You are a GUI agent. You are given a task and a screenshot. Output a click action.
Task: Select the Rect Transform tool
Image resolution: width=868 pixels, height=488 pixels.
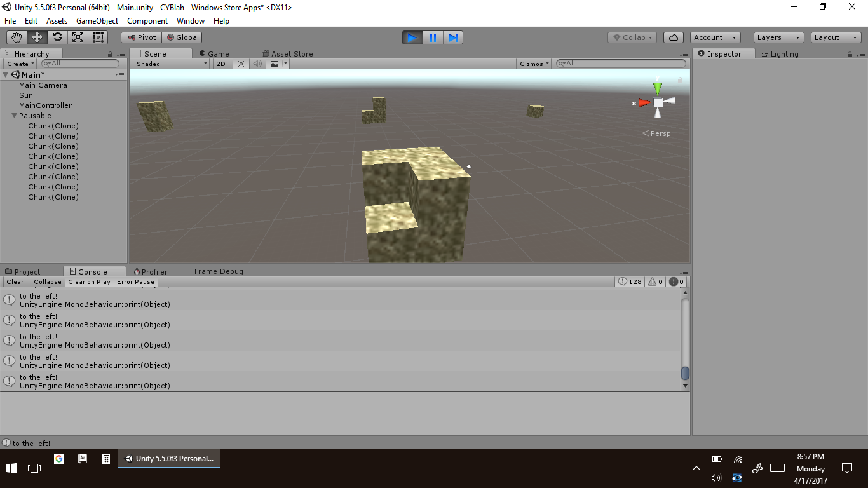click(98, 37)
